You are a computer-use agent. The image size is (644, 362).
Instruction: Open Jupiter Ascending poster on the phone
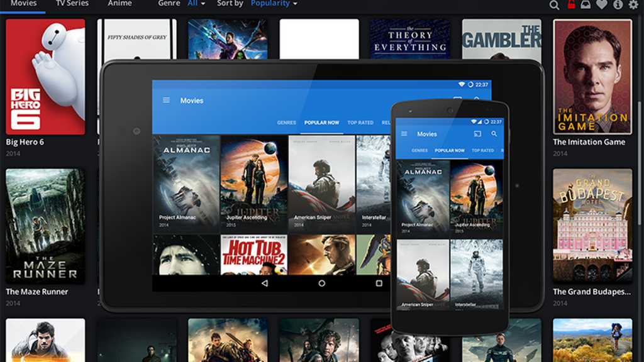(477, 199)
